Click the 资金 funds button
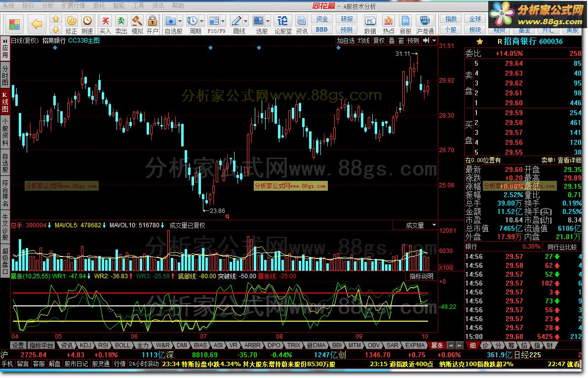 pos(322,19)
